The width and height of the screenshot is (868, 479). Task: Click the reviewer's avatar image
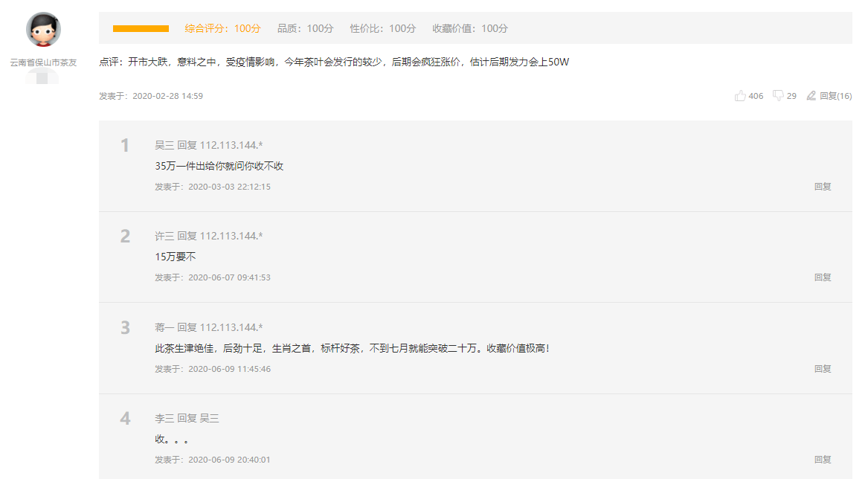pyautogui.click(x=43, y=30)
